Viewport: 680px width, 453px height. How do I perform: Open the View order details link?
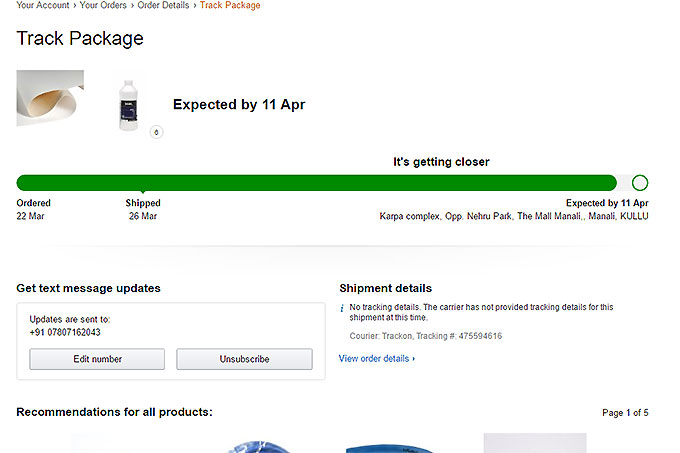pyautogui.click(x=376, y=358)
